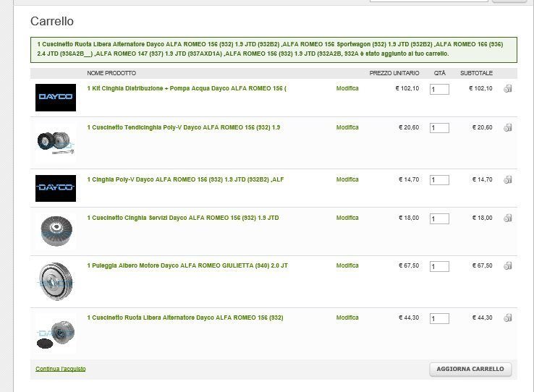Click Modifica for Puleggia Albero Motore
This screenshot has height=392, width=534.
347,265
